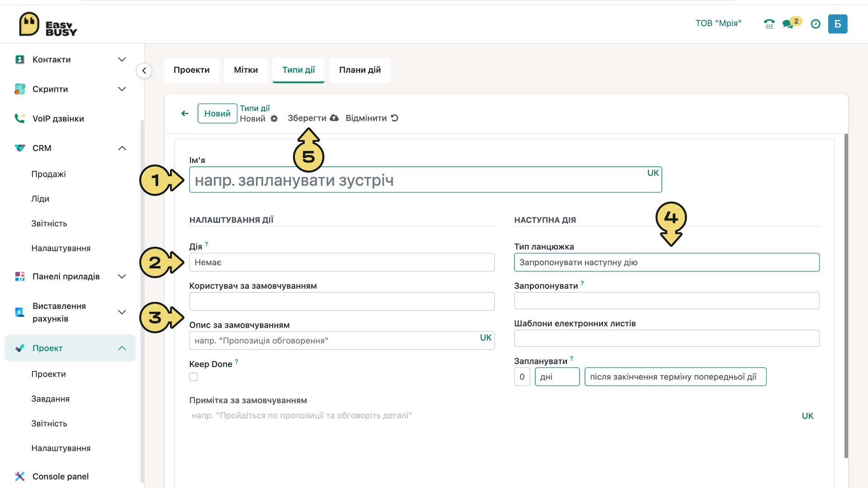Click the Скрипти sidebar icon
The height and width of the screenshot is (488, 868).
point(19,89)
